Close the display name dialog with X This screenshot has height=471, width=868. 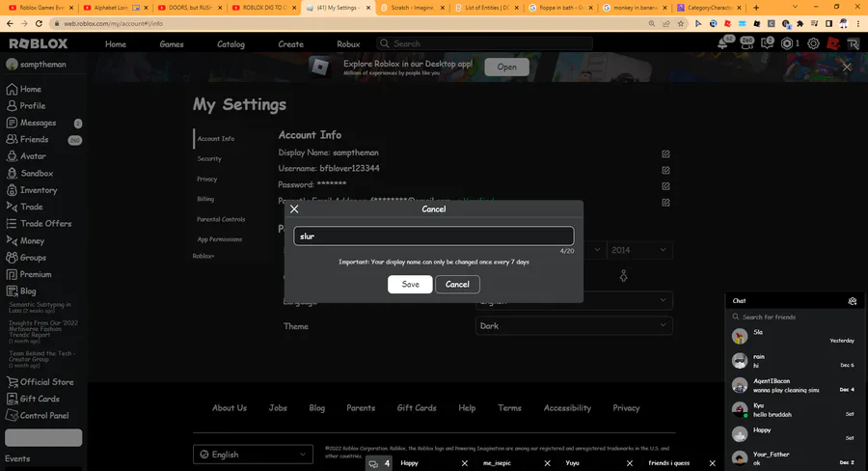tap(294, 208)
